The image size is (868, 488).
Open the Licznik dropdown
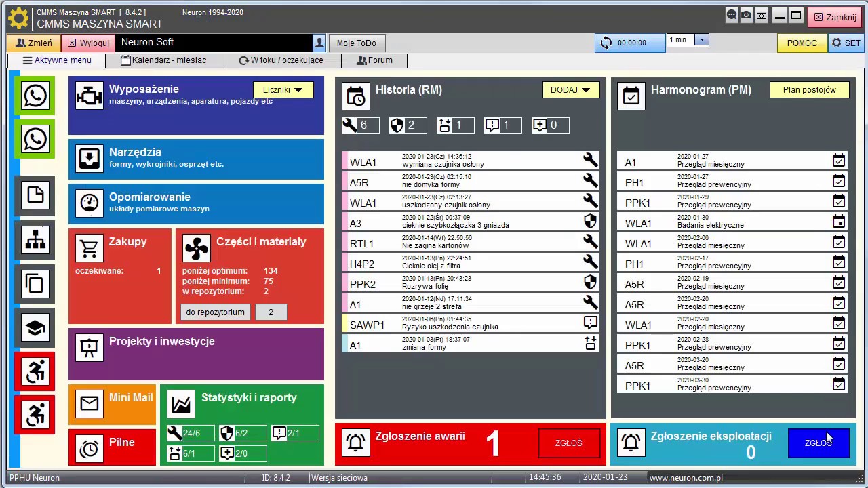point(283,89)
